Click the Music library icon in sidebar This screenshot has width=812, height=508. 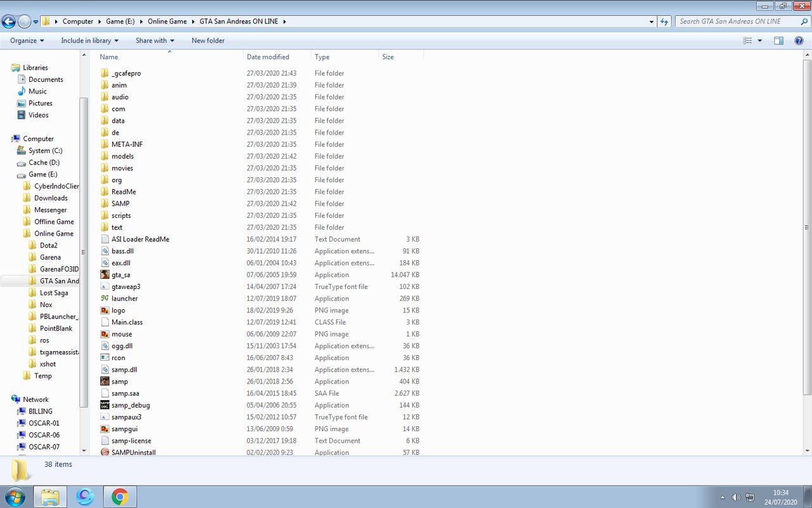pyautogui.click(x=22, y=91)
